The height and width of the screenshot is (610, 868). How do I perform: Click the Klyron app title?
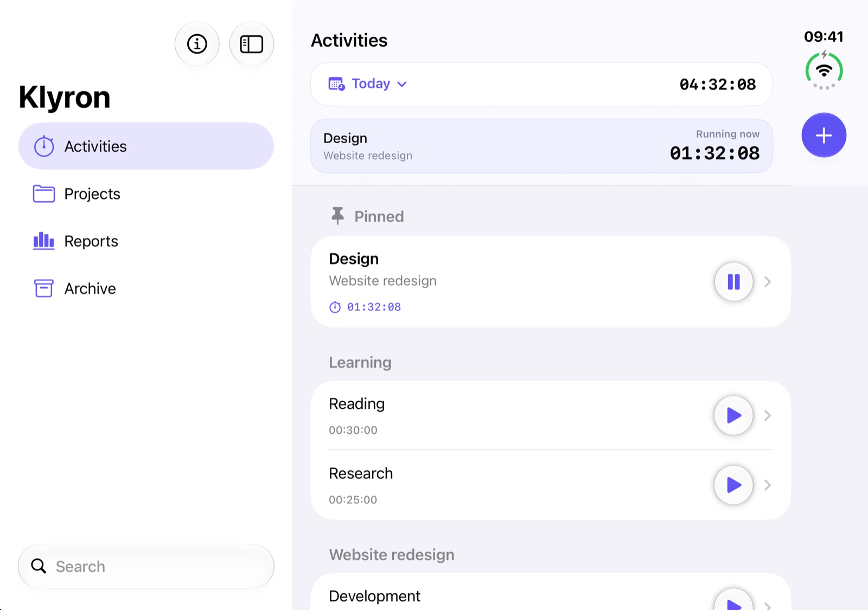(x=65, y=97)
